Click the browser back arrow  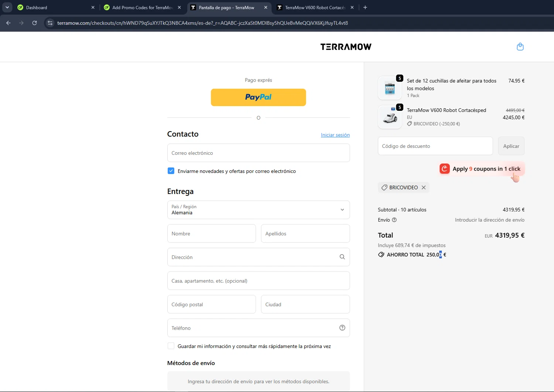(x=8, y=23)
